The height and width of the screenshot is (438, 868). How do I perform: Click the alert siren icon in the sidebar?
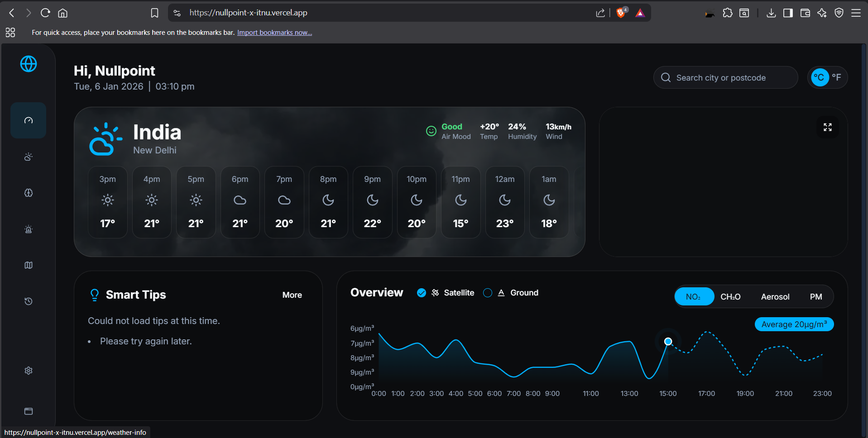[x=28, y=229]
